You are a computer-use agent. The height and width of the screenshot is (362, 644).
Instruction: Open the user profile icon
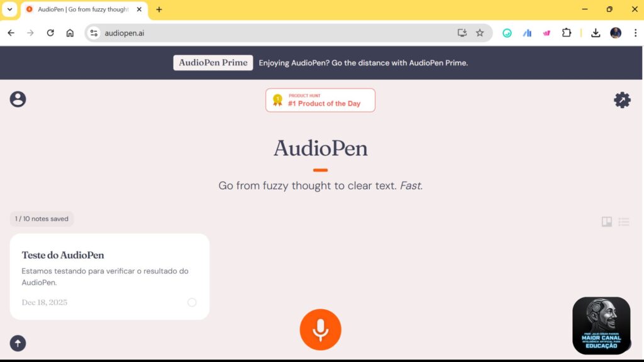point(18,99)
